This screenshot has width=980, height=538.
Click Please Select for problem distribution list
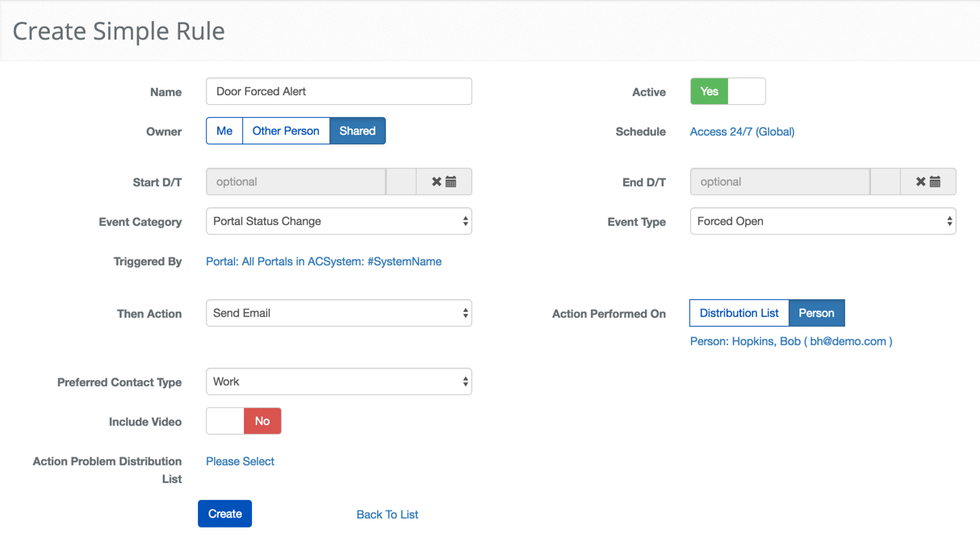click(240, 461)
